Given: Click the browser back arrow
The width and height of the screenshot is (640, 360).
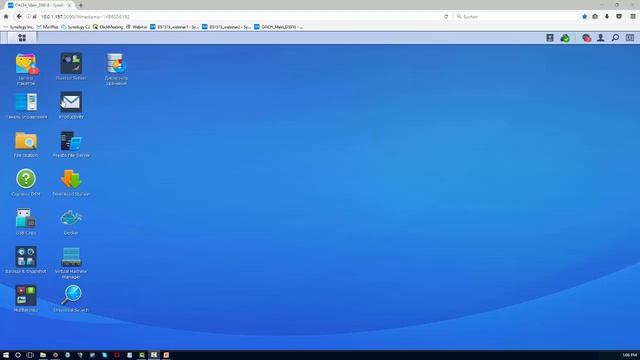Looking at the screenshot, I should [19, 16].
